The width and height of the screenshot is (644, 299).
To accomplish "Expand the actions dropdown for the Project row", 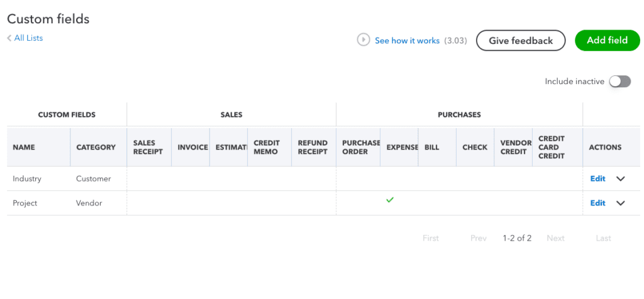I will pyautogui.click(x=621, y=203).
